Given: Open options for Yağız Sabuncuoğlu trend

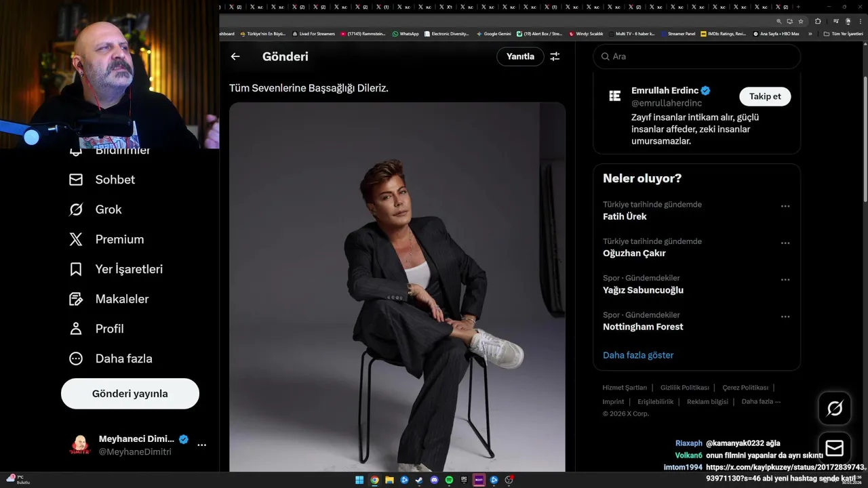Looking at the screenshot, I should [785, 279].
